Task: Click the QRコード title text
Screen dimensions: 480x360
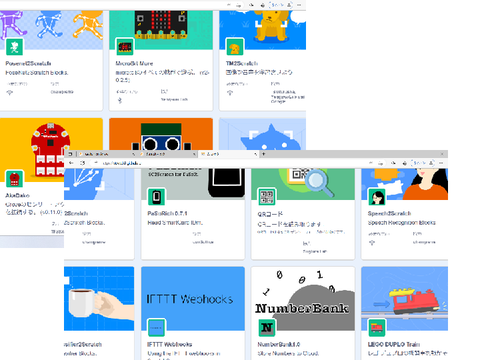Action: coord(270,214)
